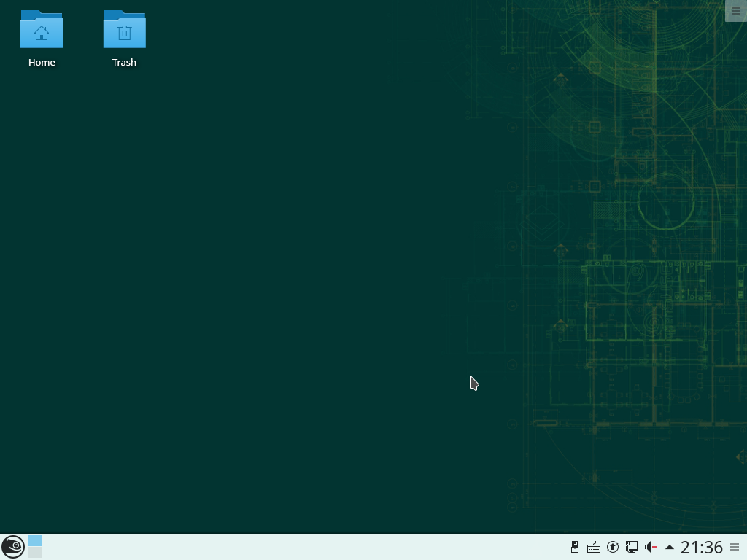Open the volume slider from the audio tray icon

(651, 547)
